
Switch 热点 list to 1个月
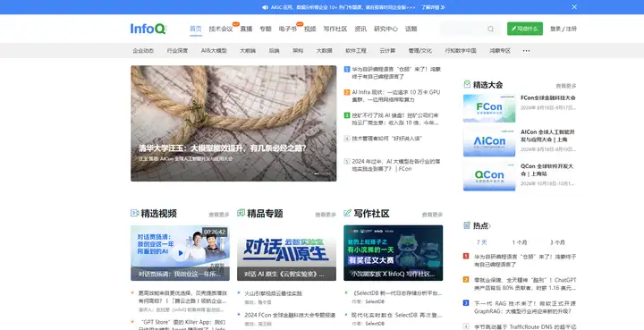(x=519, y=242)
